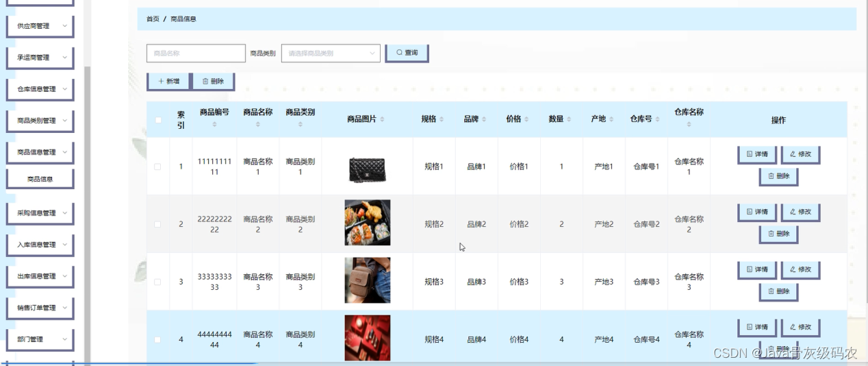Expand 承运商管理 sidebar menu
Screen dimensions: 868x366
[x=40, y=58]
